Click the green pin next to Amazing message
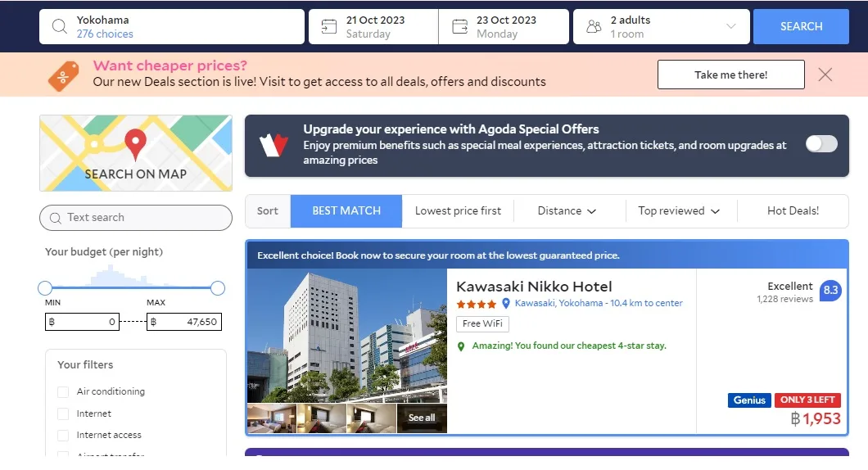The image size is (868, 470). [460, 346]
